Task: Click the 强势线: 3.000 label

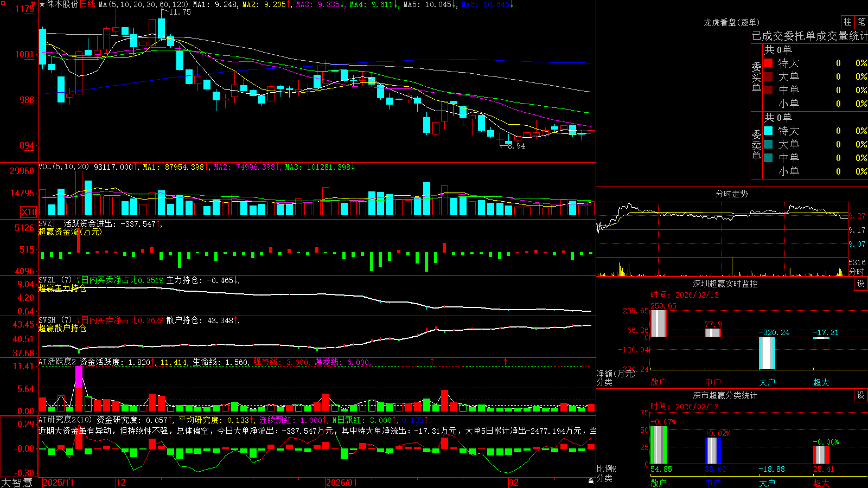Action: tap(280, 362)
